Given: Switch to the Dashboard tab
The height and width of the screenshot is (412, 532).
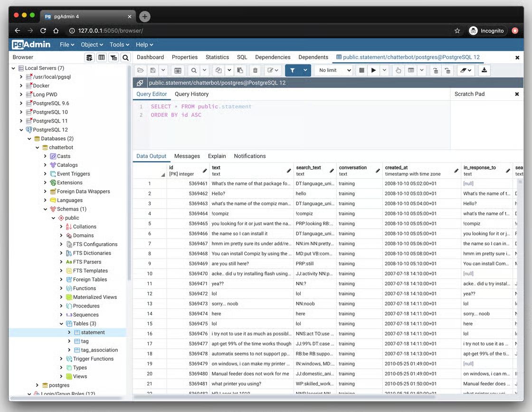Looking at the screenshot, I should (150, 57).
